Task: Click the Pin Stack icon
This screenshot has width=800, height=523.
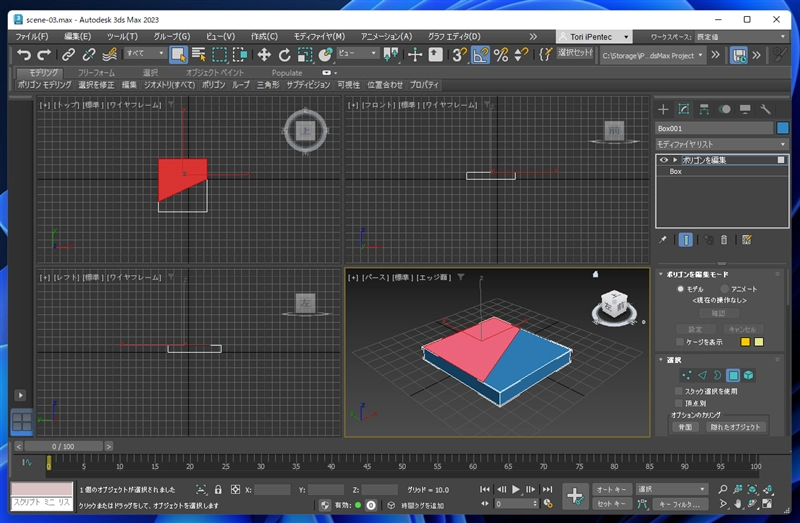Action: coord(663,240)
